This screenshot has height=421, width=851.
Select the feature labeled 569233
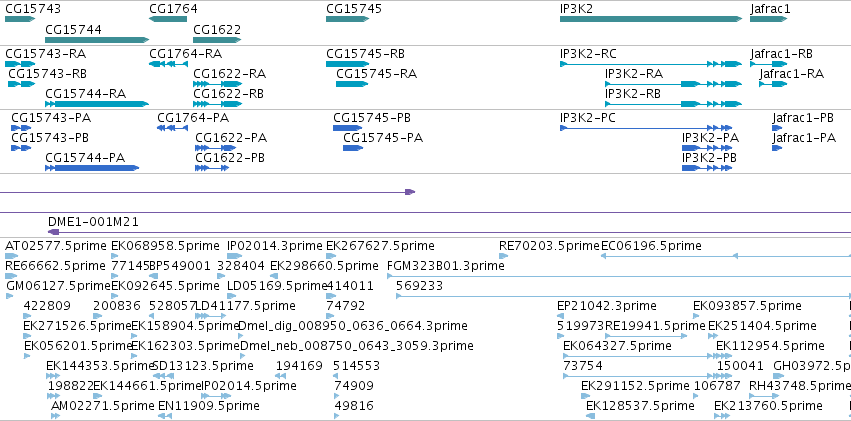[624, 296]
